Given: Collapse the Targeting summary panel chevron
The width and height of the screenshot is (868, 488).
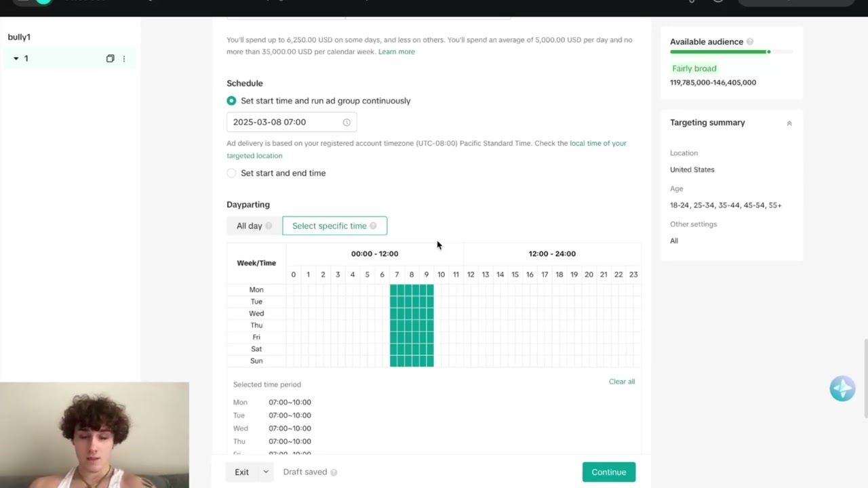Looking at the screenshot, I should coord(789,123).
